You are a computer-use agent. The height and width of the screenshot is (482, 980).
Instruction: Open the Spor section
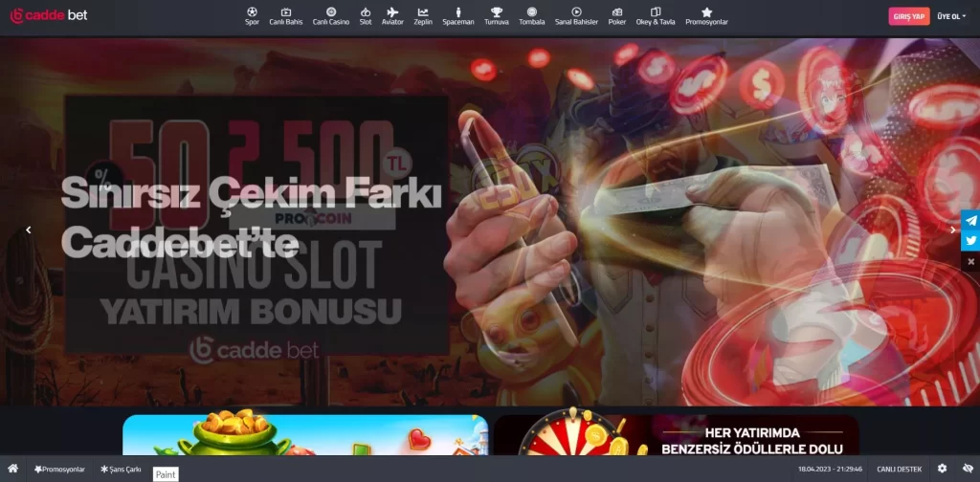pyautogui.click(x=252, y=16)
